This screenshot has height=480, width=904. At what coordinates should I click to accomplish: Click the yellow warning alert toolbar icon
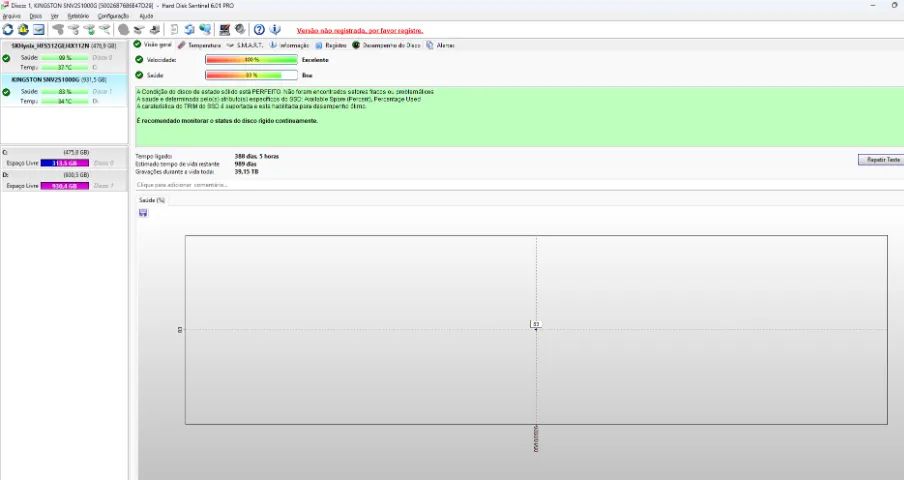tap(23, 29)
